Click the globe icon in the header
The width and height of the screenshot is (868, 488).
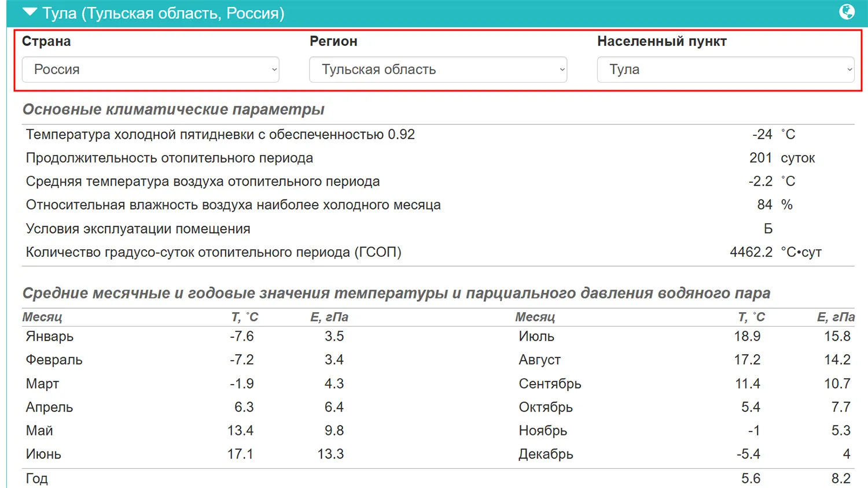point(847,12)
